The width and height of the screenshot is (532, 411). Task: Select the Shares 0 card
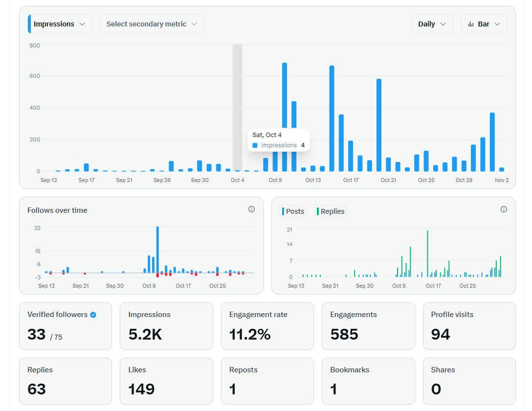(x=469, y=381)
